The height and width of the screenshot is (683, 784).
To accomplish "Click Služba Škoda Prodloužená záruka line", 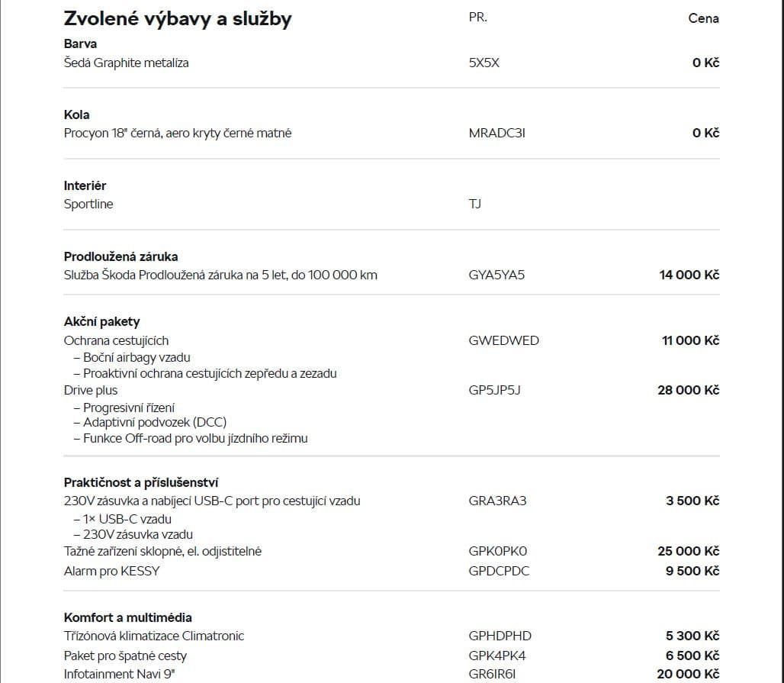I will pyautogui.click(x=220, y=275).
